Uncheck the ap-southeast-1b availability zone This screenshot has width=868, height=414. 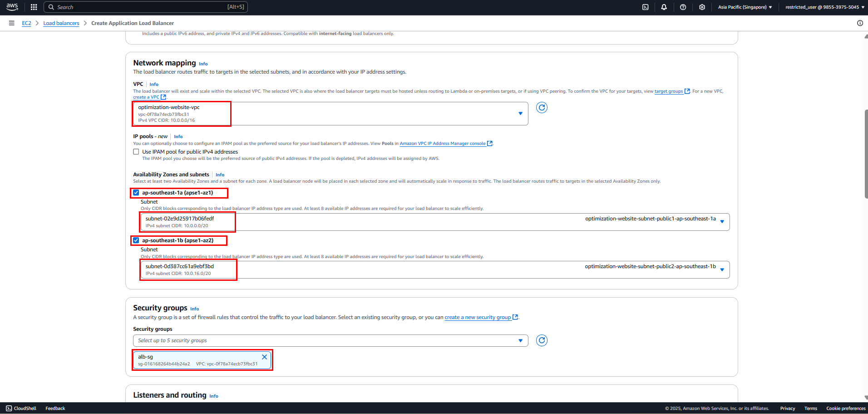(x=136, y=240)
